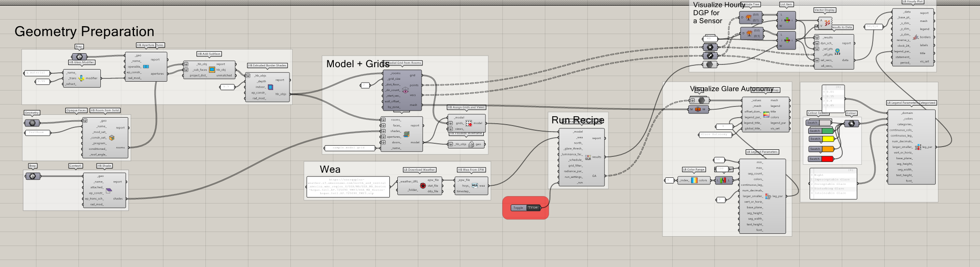Click the _hb_objs flatten arrow on Extruded Border Shades
Screen dimensions: 980x267
point(248,76)
